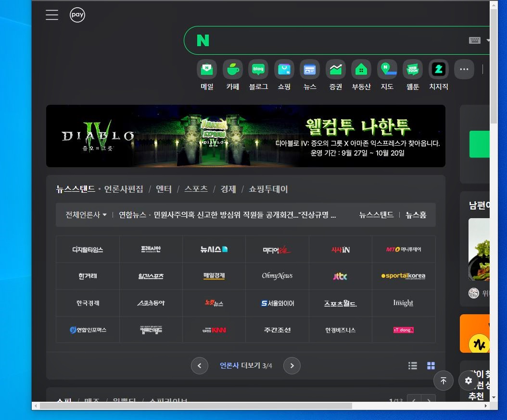Open 뉴스 (News) shortcut icon
Viewport: 507px width, 420px height.
click(310, 69)
